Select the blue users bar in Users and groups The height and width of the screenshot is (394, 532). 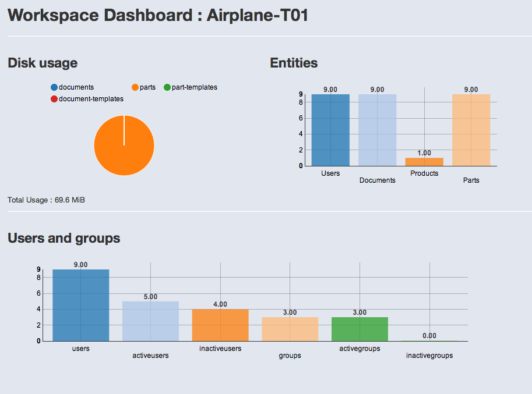(x=80, y=305)
